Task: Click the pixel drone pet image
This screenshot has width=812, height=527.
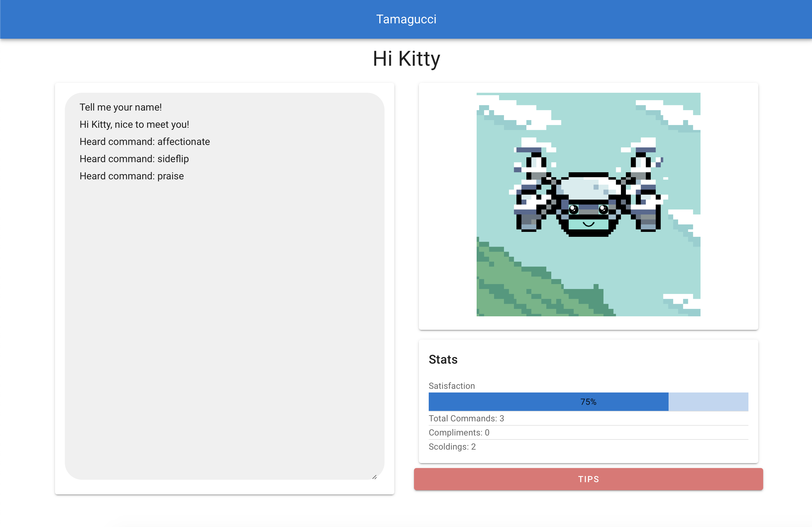Action: (x=588, y=204)
